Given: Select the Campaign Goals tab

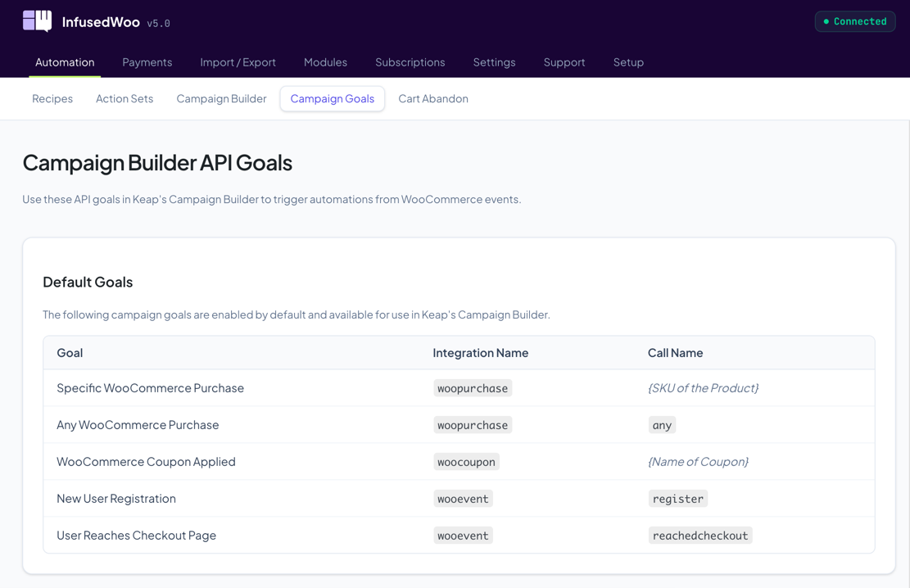Looking at the screenshot, I should click(x=332, y=98).
